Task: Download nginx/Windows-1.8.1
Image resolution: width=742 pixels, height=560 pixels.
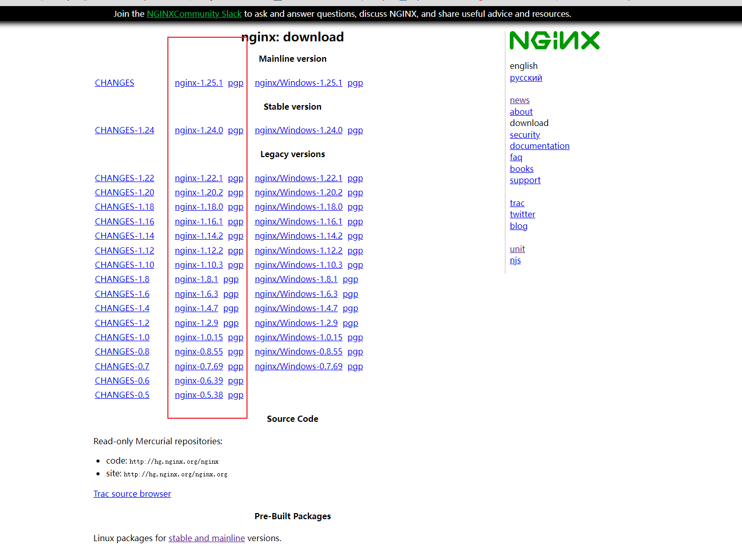Action: tap(296, 279)
